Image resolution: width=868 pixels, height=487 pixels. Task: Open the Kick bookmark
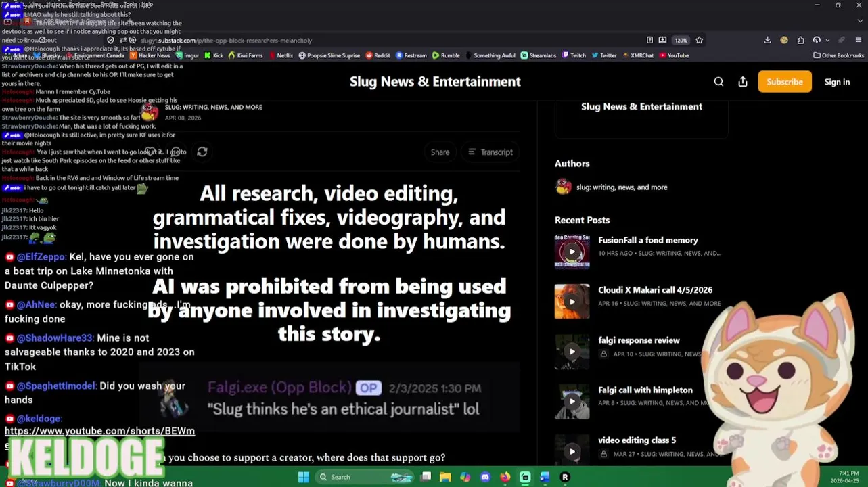coord(214,56)
